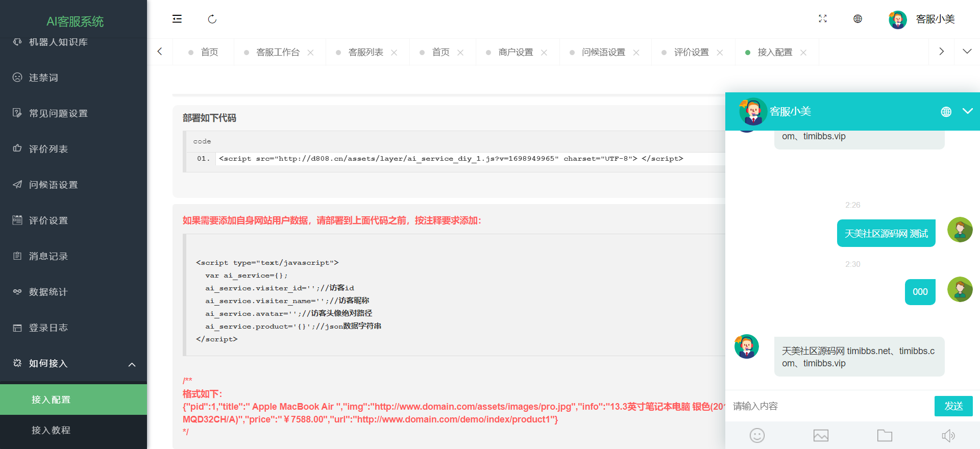Click the 2:30 chat timestamp
The image size is (980, 449).
point(852,264)
